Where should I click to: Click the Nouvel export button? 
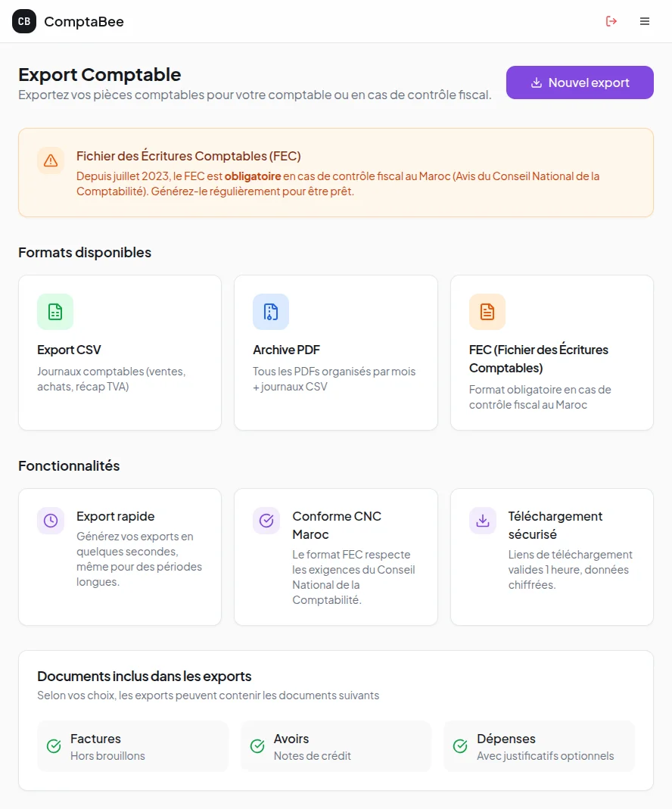[x=580, y=82]
